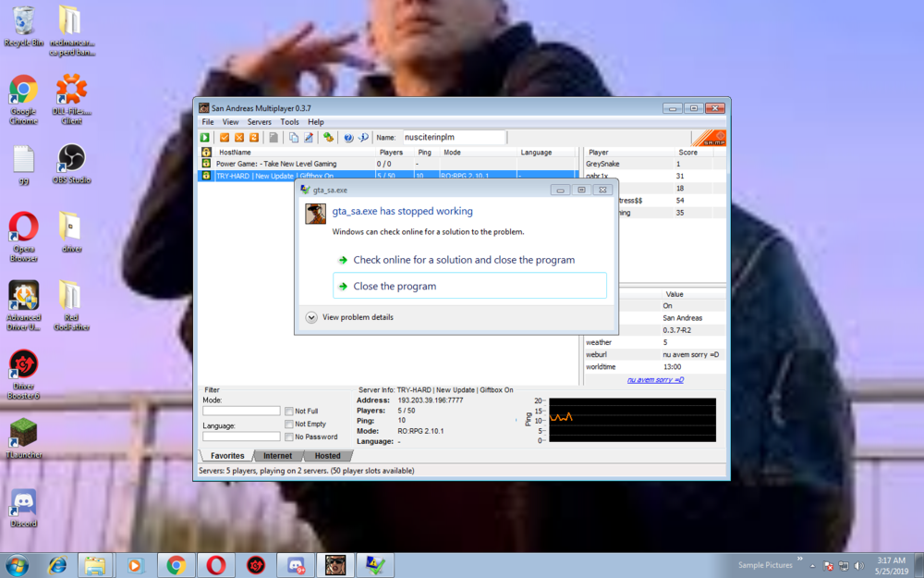Open Windows Explorer from taskbar

pos(95,566)
